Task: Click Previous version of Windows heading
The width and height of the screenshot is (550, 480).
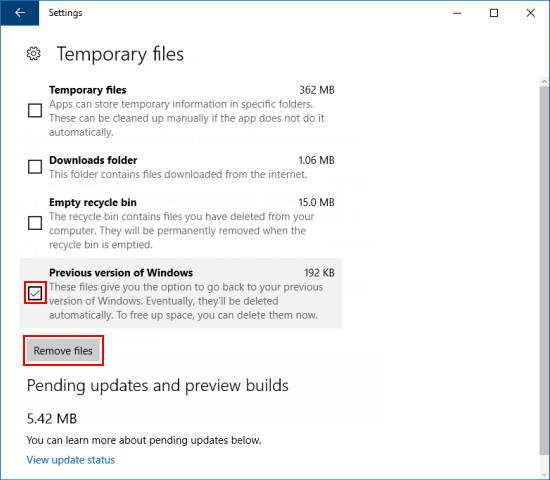Action: pos(121,273)
